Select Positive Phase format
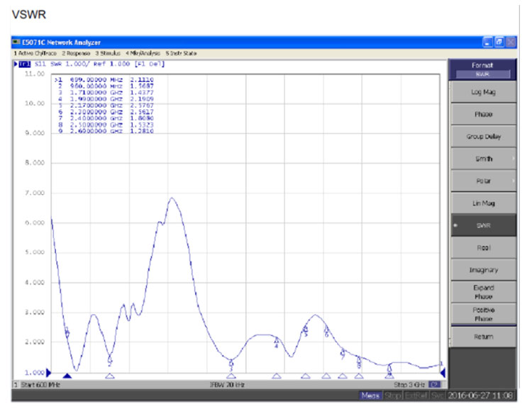 (483, 315)
